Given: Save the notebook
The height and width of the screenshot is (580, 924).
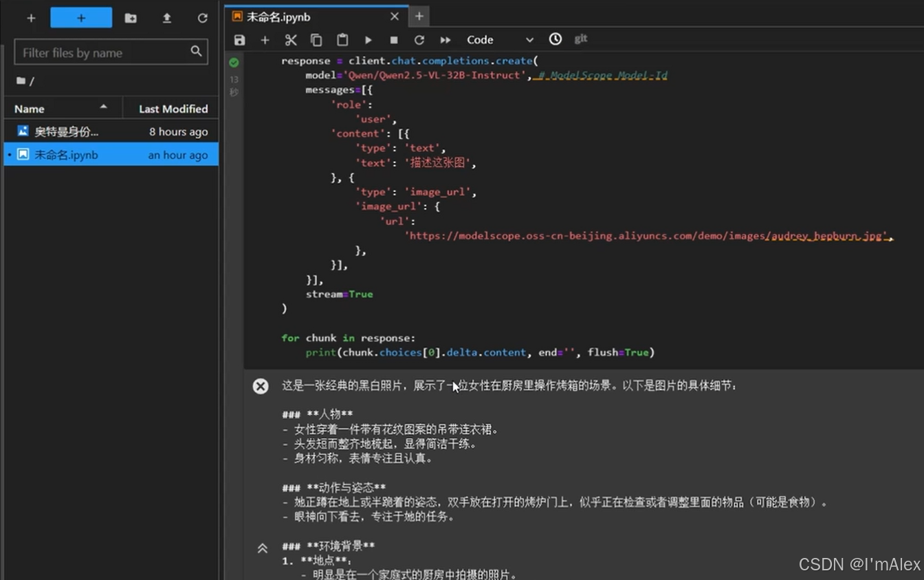Looking at the screenshot, I should click(239, 40).
